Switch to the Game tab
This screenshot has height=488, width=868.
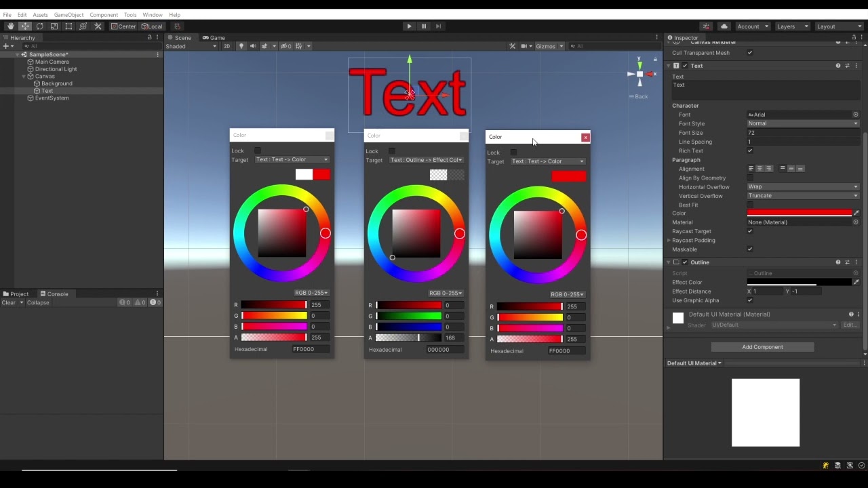click(214, 38)
